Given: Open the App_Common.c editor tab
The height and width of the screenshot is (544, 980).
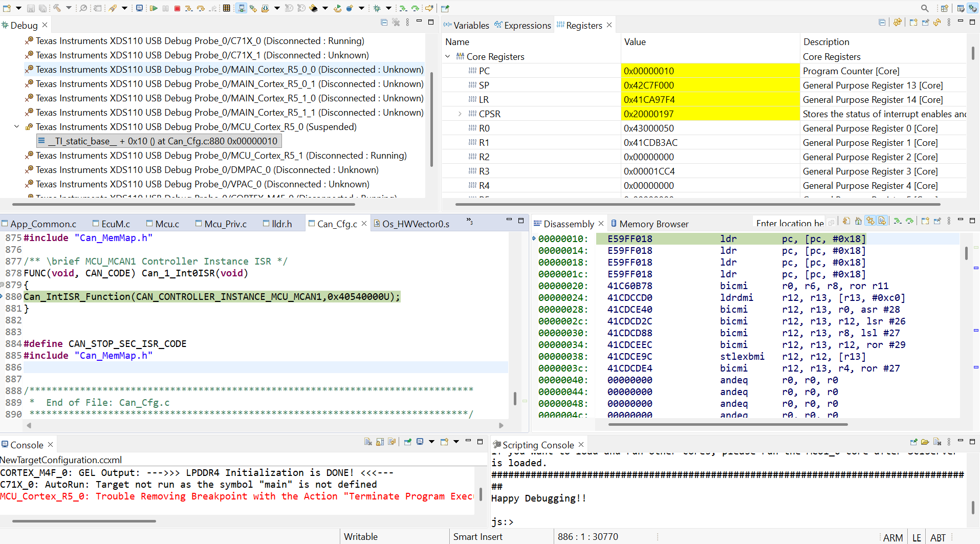Looking at the screenshot, I should (x=39, y=224).
